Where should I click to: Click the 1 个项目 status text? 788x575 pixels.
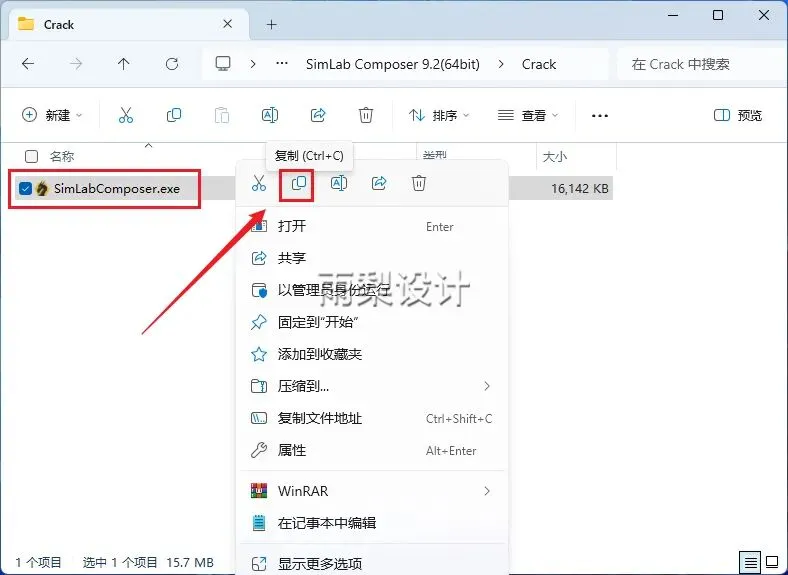click(38, 562)
